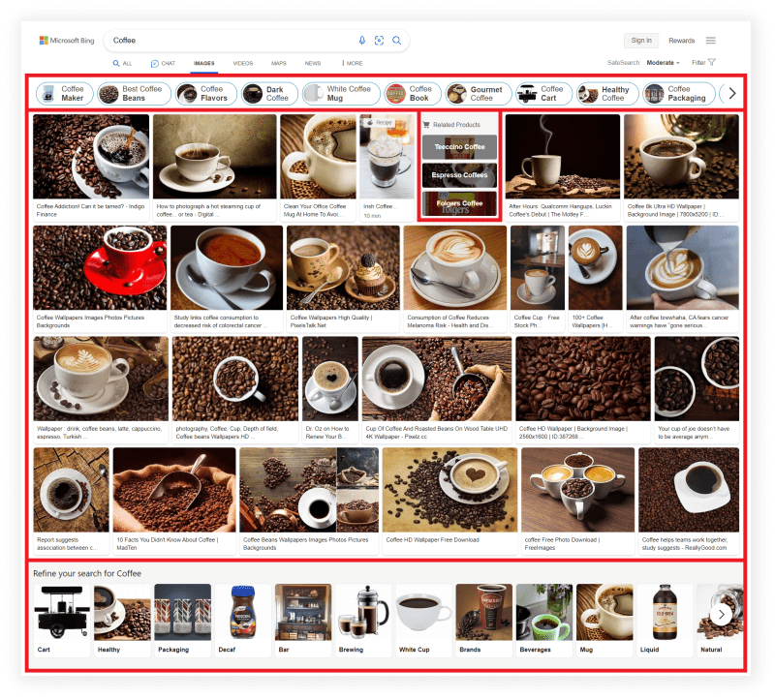Expand more suggestions with the right chevron

coord(733,93)
